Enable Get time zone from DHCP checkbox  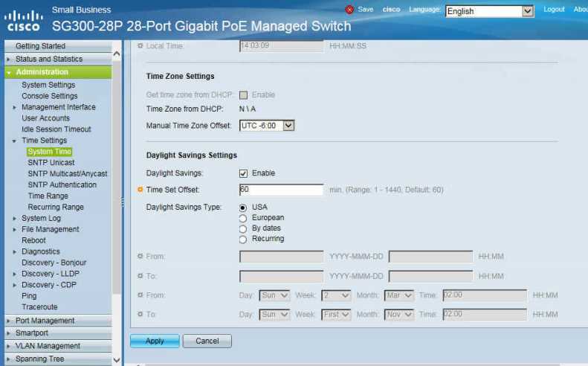pyautogui.click(x=243, y=95)
